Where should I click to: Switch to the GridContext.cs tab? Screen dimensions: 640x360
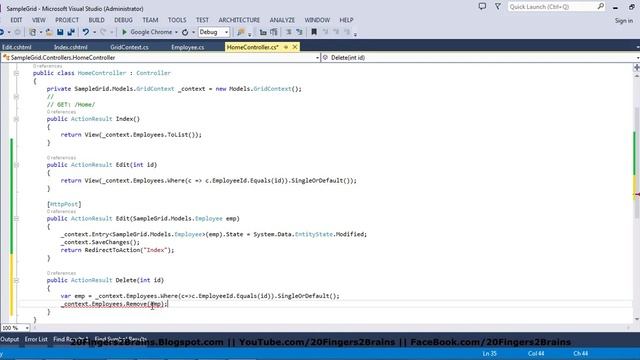pyautogui.click(x=129, y=47)
